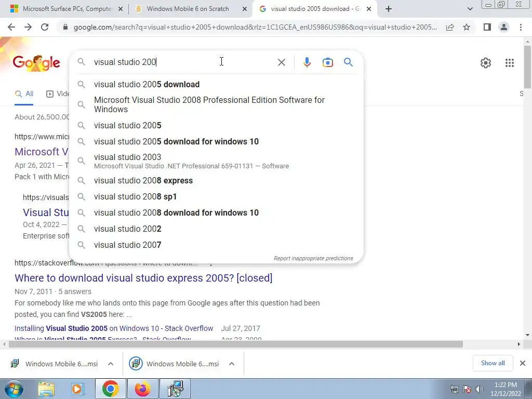This screenshot has width=532, height=399.
Task: Go back to the previous page
Action: click(x=11, y=27)
